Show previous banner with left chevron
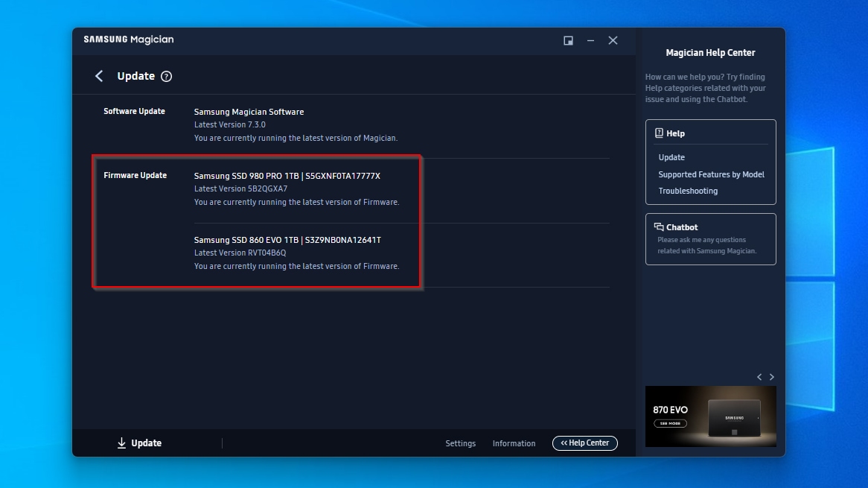 759,377
